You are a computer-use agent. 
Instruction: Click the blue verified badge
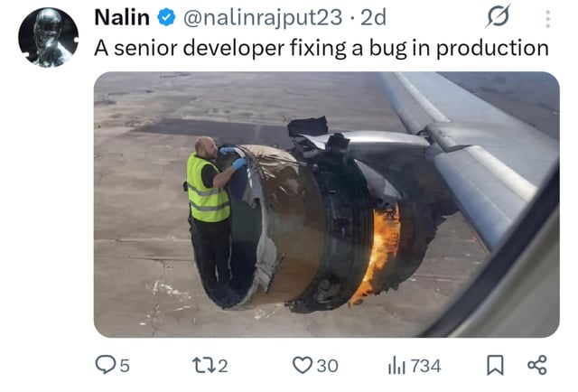tap(166, 18)
